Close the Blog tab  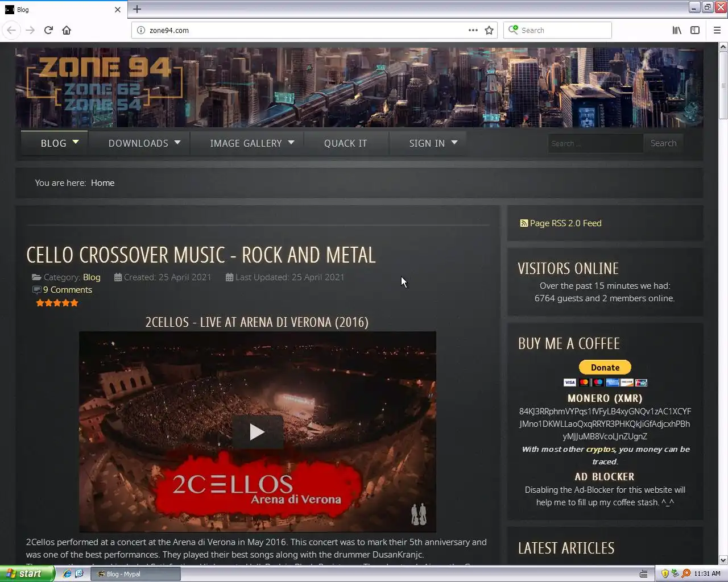(118, 10)
